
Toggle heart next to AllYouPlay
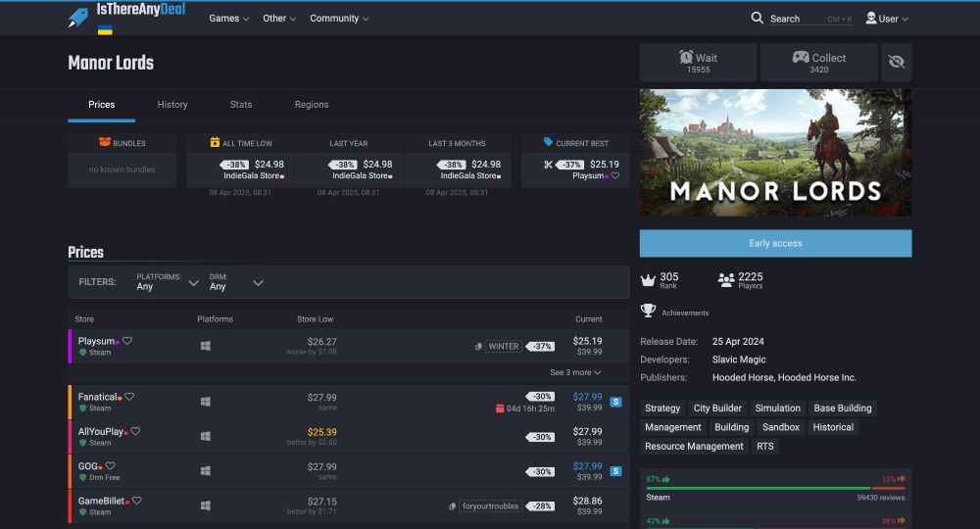coord(135,431)
